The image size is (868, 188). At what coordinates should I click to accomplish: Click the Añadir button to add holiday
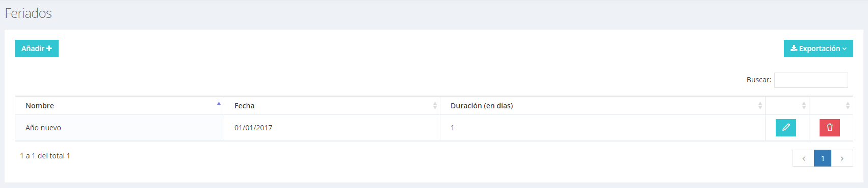click(37, 49)
